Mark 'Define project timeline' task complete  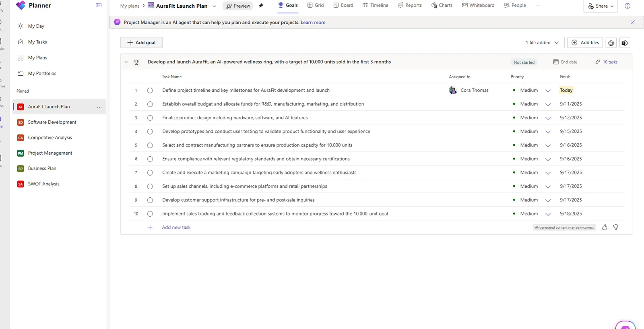[x=150, y=91]
